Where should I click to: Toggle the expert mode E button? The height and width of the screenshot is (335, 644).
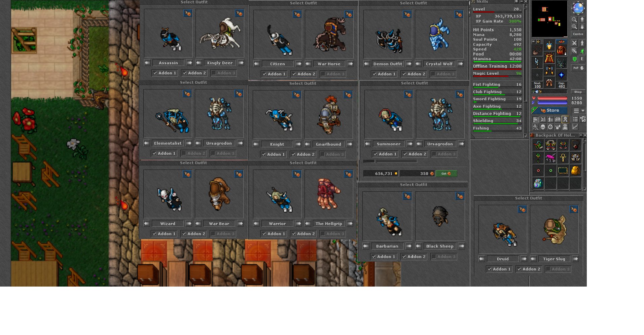click(582, 59)
